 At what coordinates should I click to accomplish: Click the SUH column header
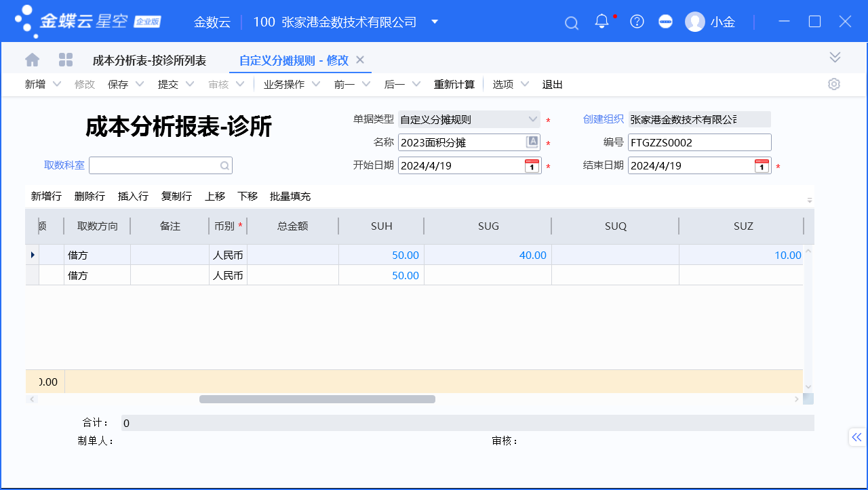click(x=382, y=226)
